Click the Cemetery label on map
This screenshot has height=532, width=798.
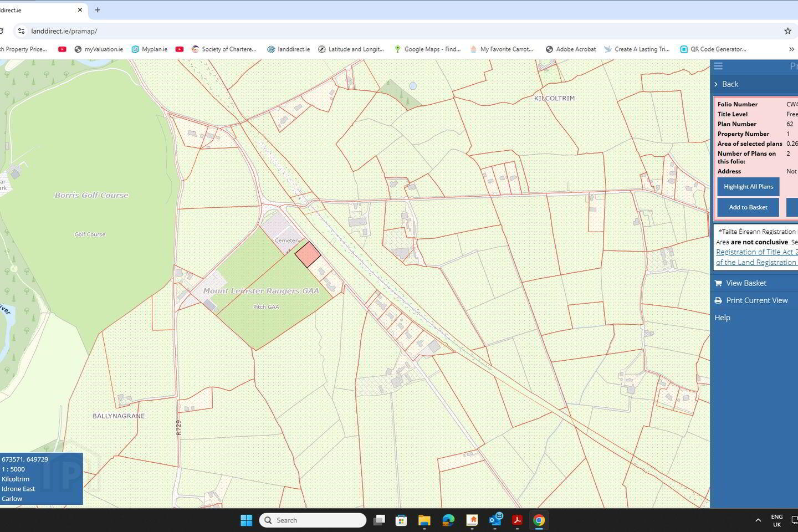tap(287, 241)
